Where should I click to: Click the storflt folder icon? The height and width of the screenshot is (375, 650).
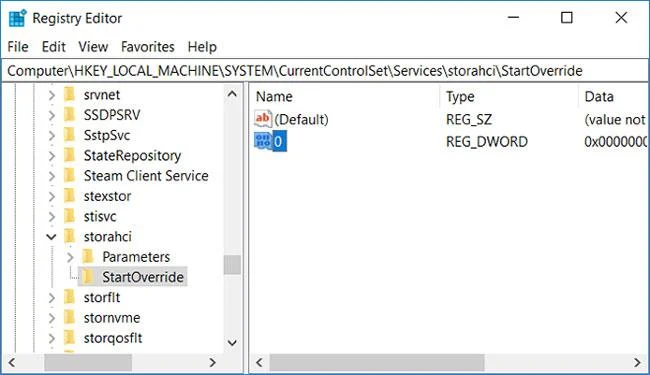coord(70,297)
